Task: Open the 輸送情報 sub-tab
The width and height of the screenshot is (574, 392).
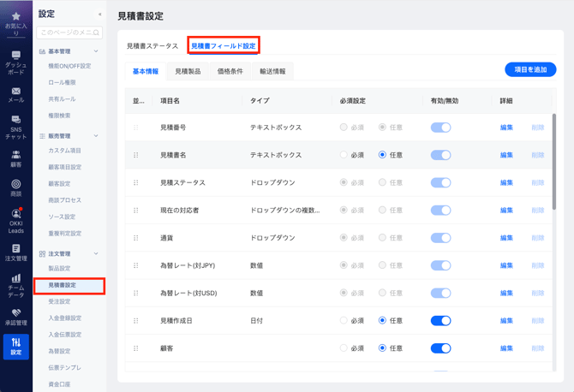Action: (272, 71)
